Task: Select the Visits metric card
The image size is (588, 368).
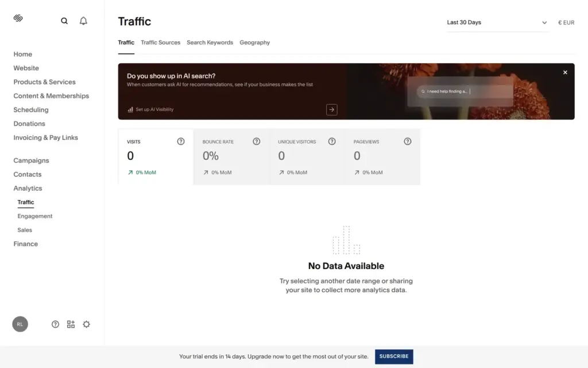Action: (156, 156)
